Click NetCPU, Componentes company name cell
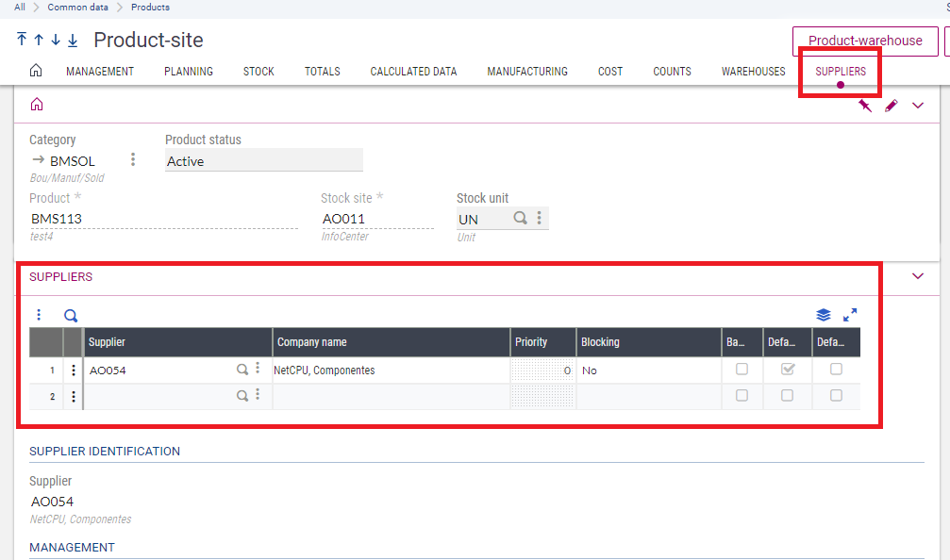This screenshot has width=950, height=560. [392, 370]
